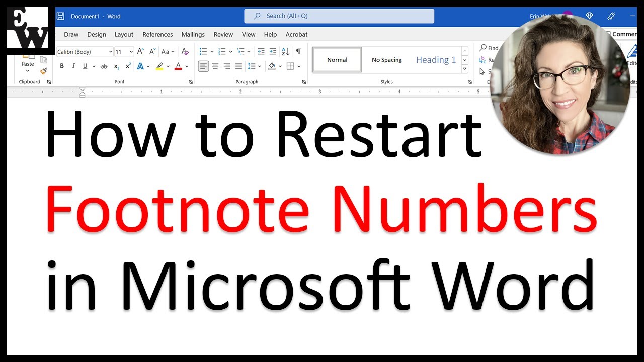The height and width of the screenshot is (362, 644).
Task: Open the font color dropdown arrow
Action: tap(186, 66)
